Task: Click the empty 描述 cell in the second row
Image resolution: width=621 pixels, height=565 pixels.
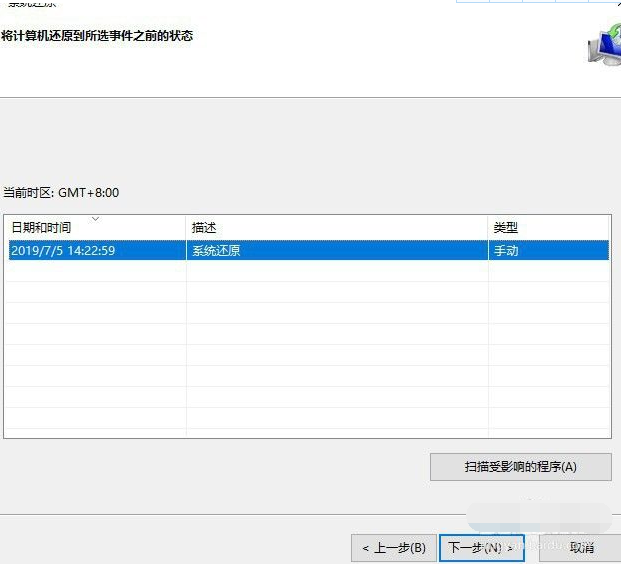Action: 336,272
